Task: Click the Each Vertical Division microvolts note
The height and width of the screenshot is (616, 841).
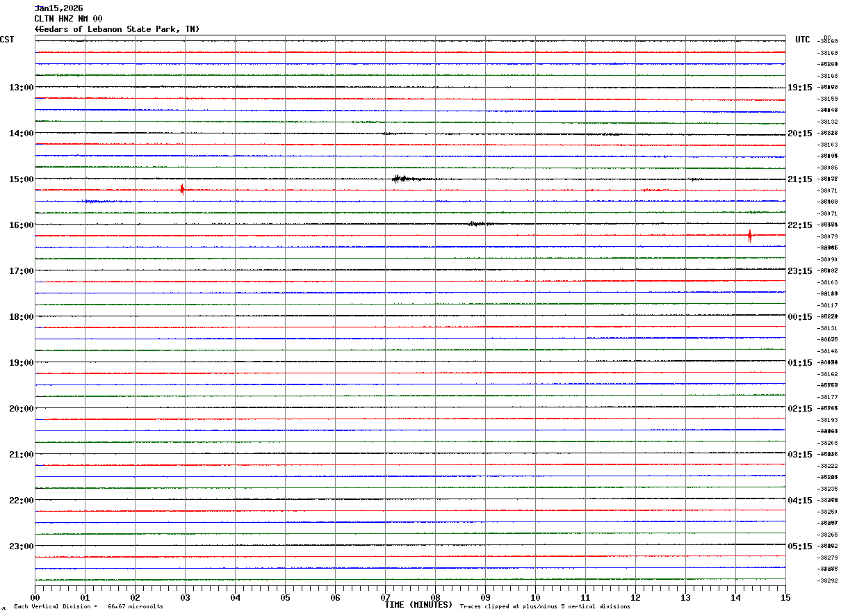Action: tap(88, 607)
